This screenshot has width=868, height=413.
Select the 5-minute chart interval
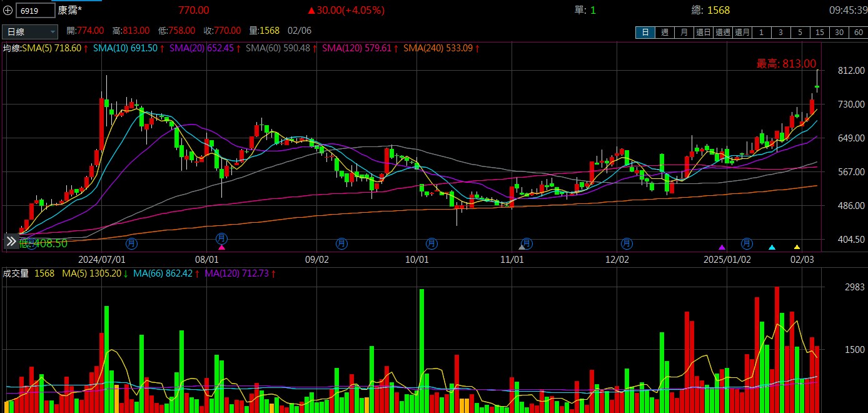[800, 33]
